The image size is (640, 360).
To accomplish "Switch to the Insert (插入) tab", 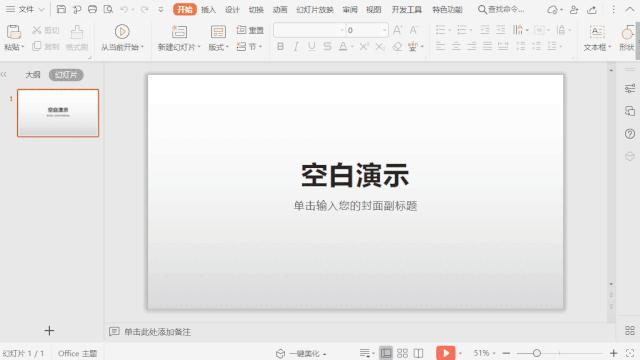I will [x=208, y=9].
